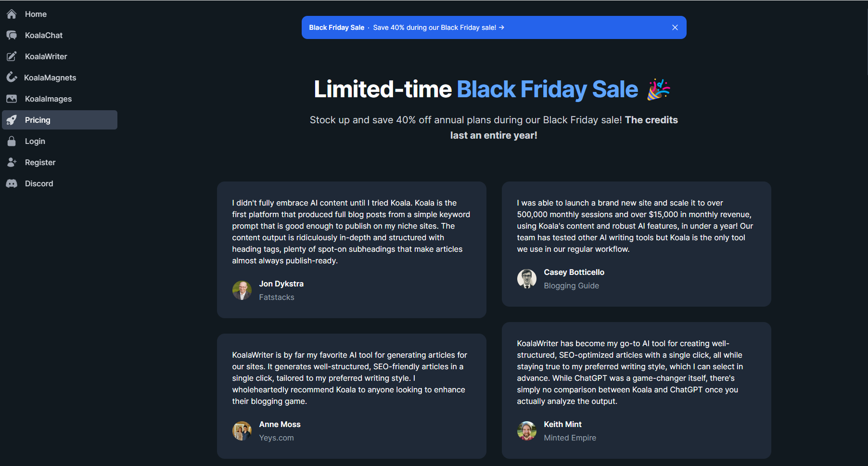Viewport: 868px width, 466px height.
Task: Click Casey Botticello's avatar photo
Action: (527, 279)
